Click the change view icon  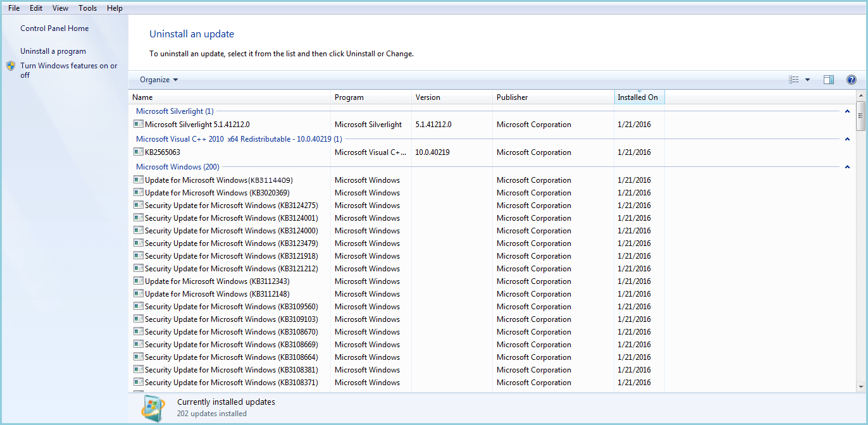[x=794, y=80]
